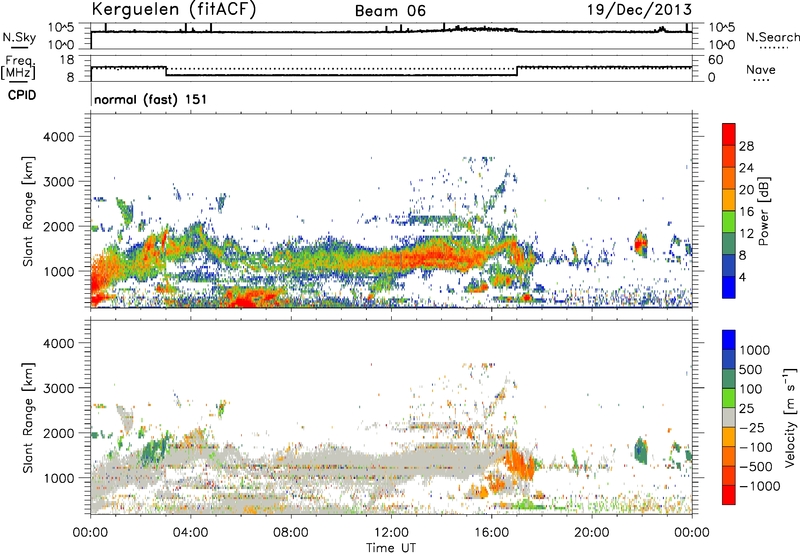Image resolution: width=800 pixels, height=554 pixels.
Task: Select the Beam 06 heading
Action: 390,11
